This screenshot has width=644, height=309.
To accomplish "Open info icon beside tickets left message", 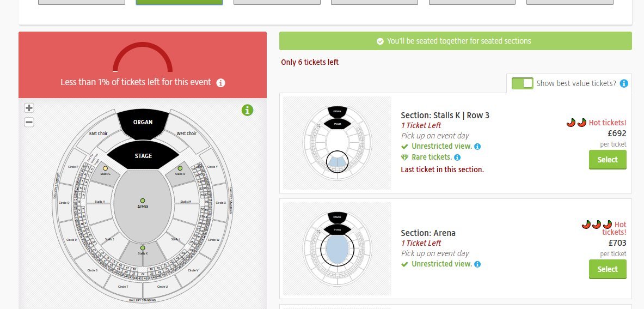I will [x=220, y=83].
